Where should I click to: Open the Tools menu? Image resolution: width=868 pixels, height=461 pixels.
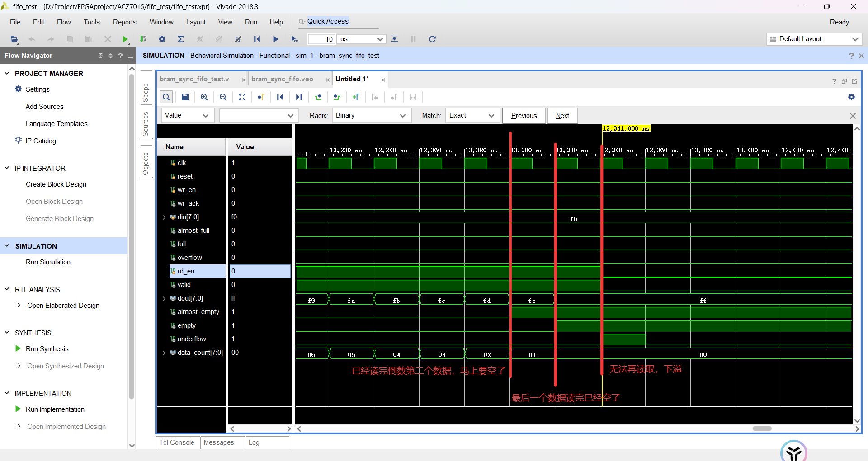pos(91,22)
